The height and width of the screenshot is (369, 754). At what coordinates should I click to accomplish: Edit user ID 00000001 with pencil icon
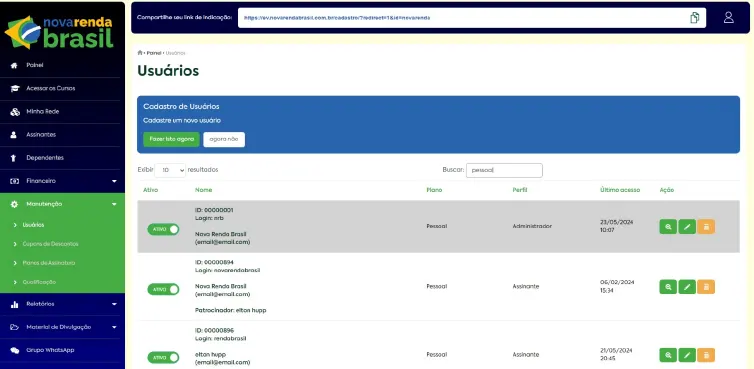pyautogui.click(x=687, y=227)
